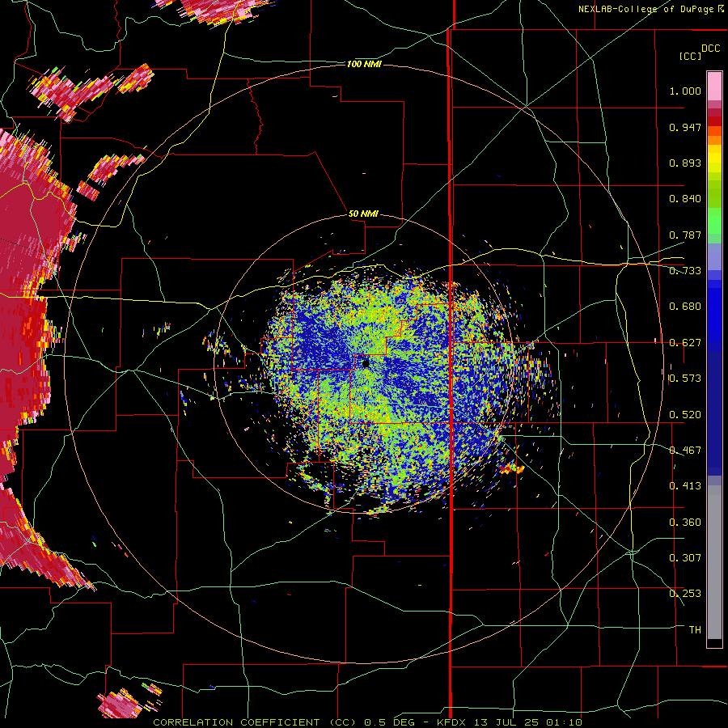Select the 0.413 legend value
728x728 pixels.
tap(685, 486)
